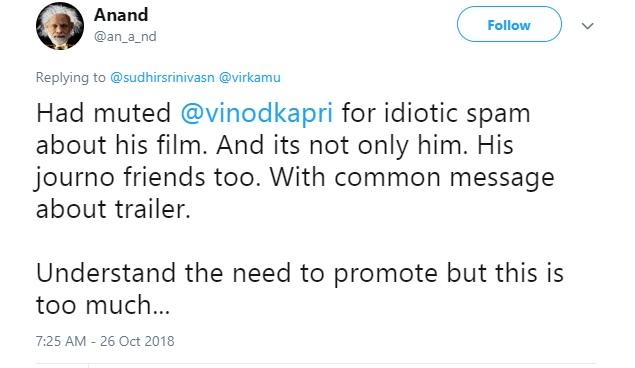Visit the @an_a_nd handle profile
This screenshot has width=635, height=368.
(125, 36)
